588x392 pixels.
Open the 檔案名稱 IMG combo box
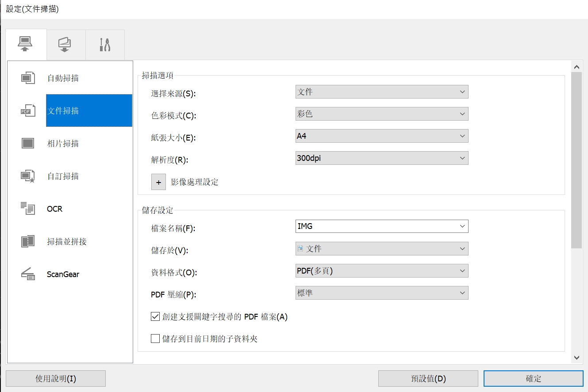point(382,226)
